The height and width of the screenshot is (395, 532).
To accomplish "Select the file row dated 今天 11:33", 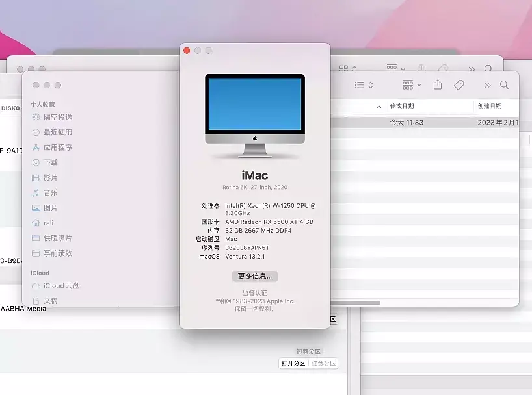I will (425, 122).
